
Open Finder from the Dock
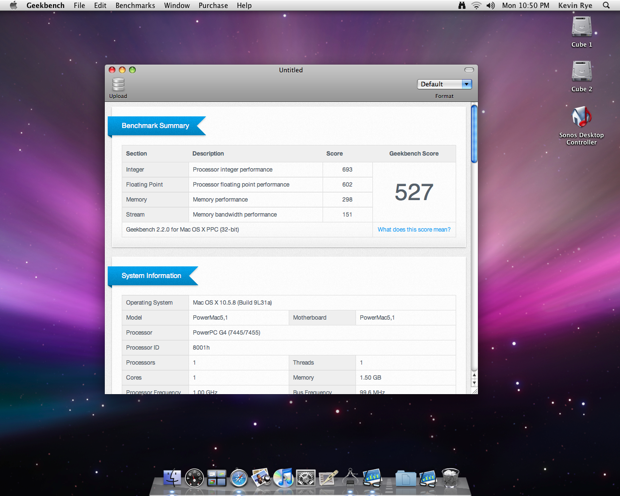(x=172, y=477)
